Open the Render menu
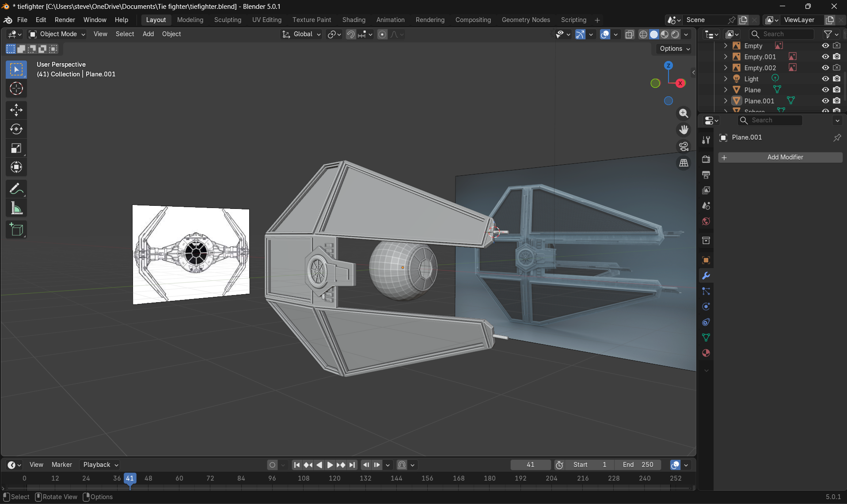Screen dimensions: 847x504 point(65,20)
